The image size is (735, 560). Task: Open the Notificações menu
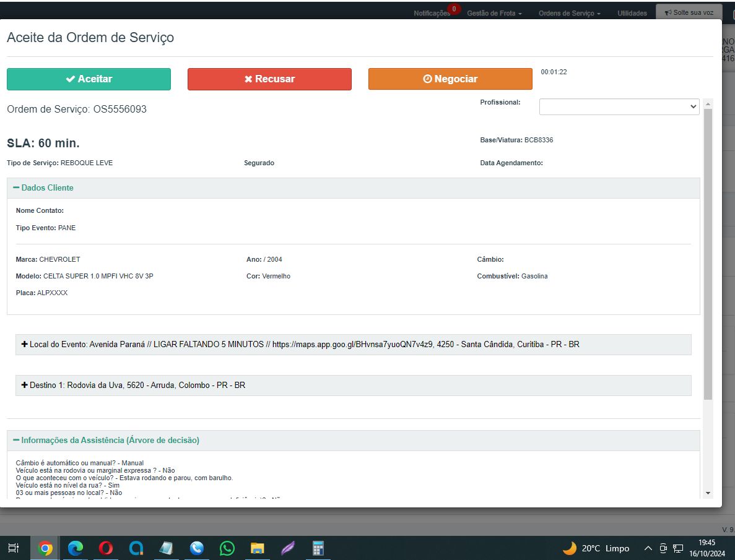pos(432,13)
